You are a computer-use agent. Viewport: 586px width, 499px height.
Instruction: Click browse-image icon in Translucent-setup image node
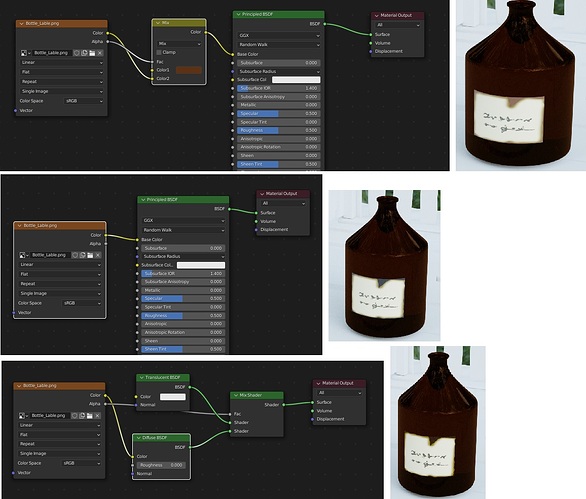tap(23, 416)
